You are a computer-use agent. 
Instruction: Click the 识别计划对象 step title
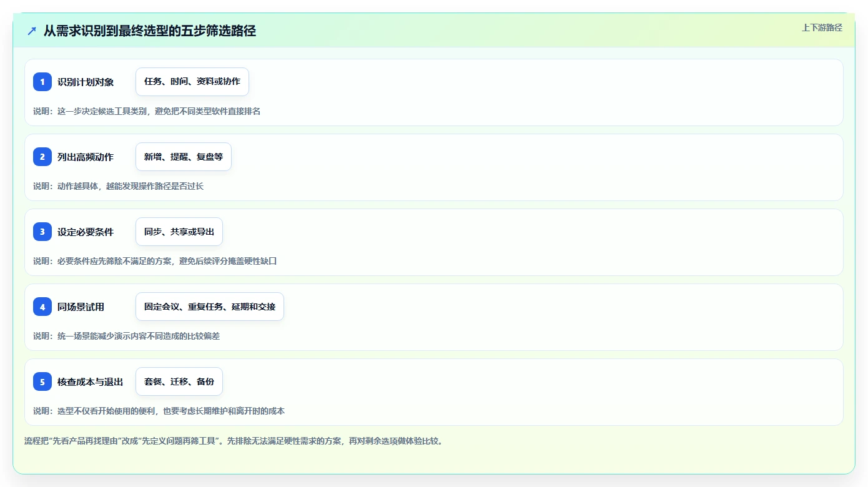[x=86, y=82]
